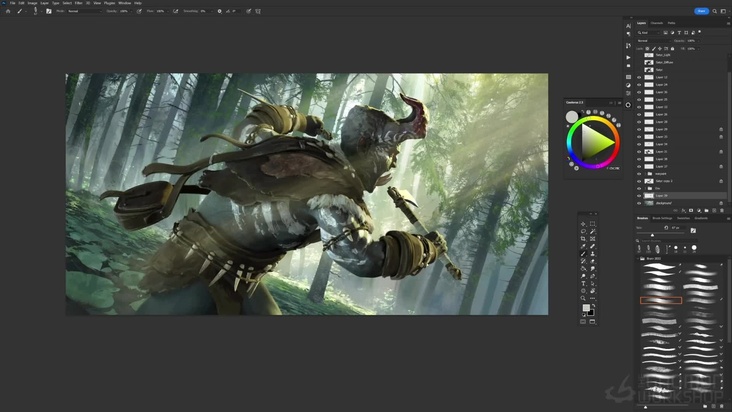
Task: Click the foreground color swatch in toolbox
Action: 586,307
